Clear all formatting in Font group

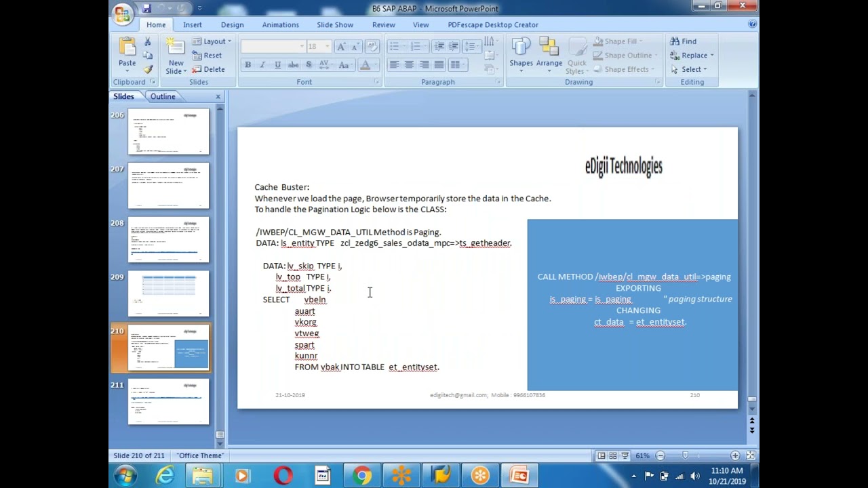click(x=372, y=47)
